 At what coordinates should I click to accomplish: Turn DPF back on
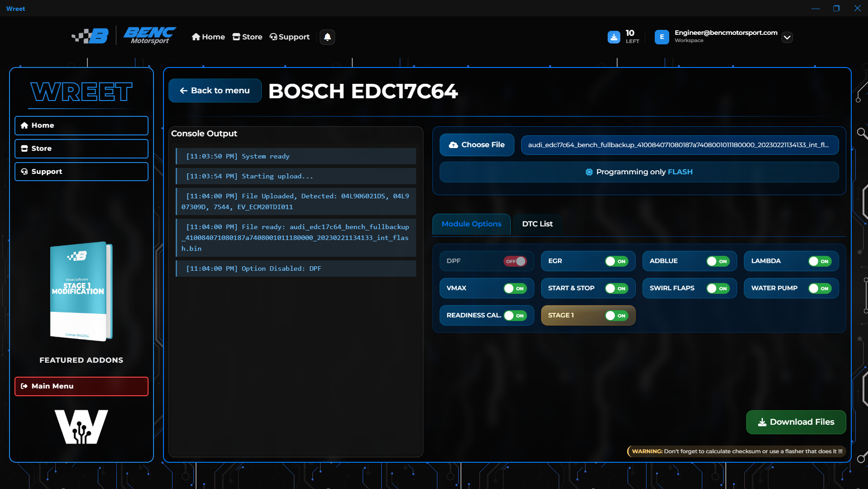tap(515, 261)
